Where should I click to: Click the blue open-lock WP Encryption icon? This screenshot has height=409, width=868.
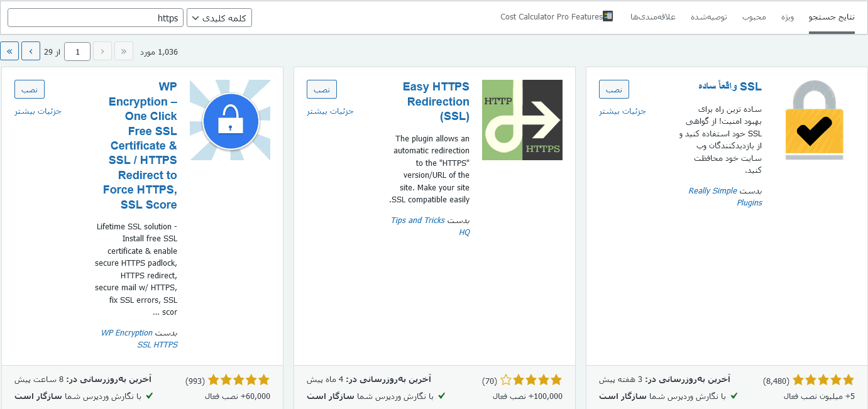point(230,120)
